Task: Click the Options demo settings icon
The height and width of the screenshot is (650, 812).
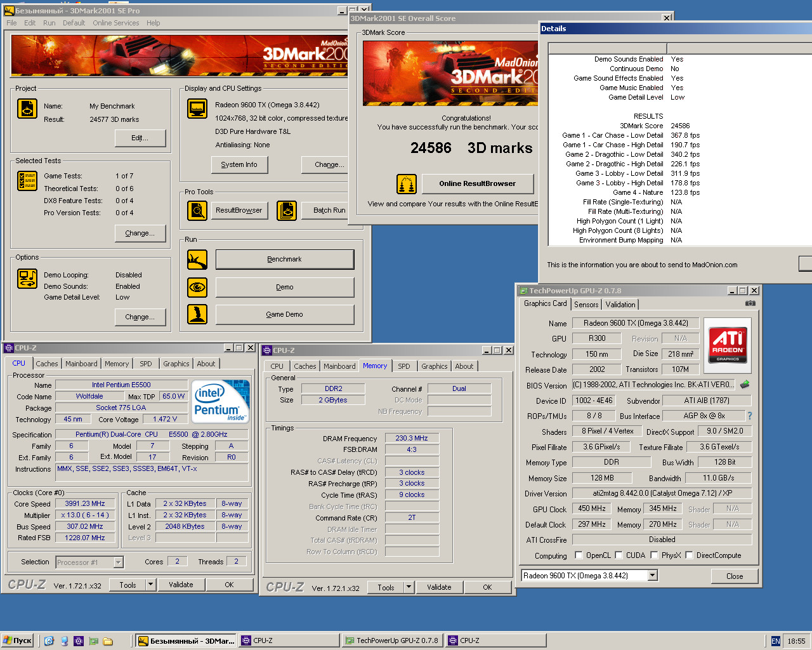Action: click(27, 279)
